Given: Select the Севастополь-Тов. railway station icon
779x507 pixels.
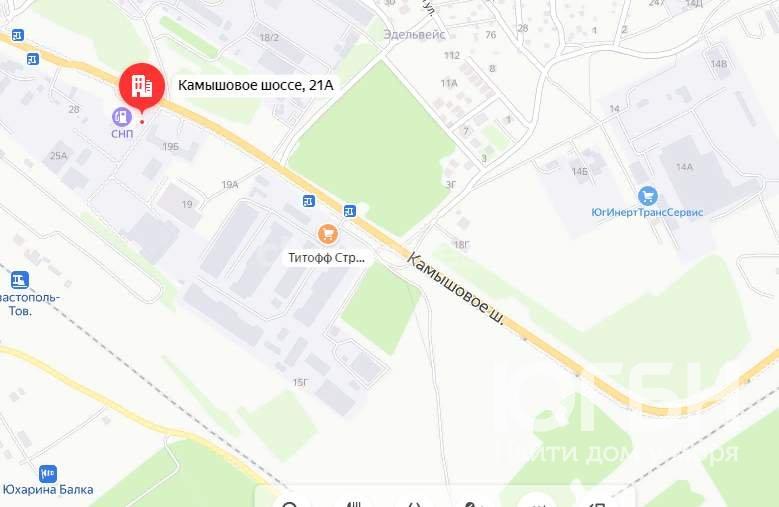Looking at the screenshot, I should click(x=20, y=280).
